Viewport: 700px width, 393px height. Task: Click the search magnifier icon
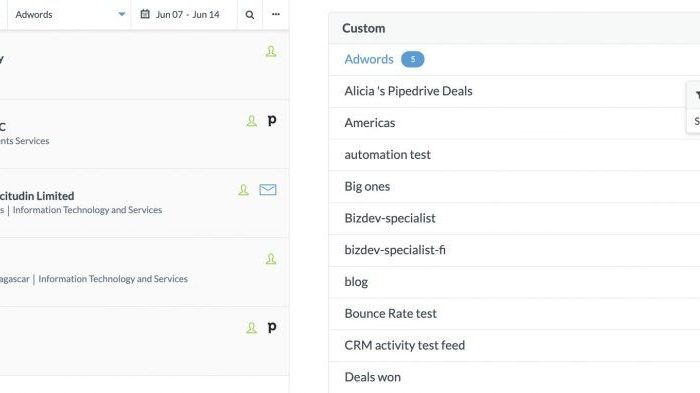250,15
